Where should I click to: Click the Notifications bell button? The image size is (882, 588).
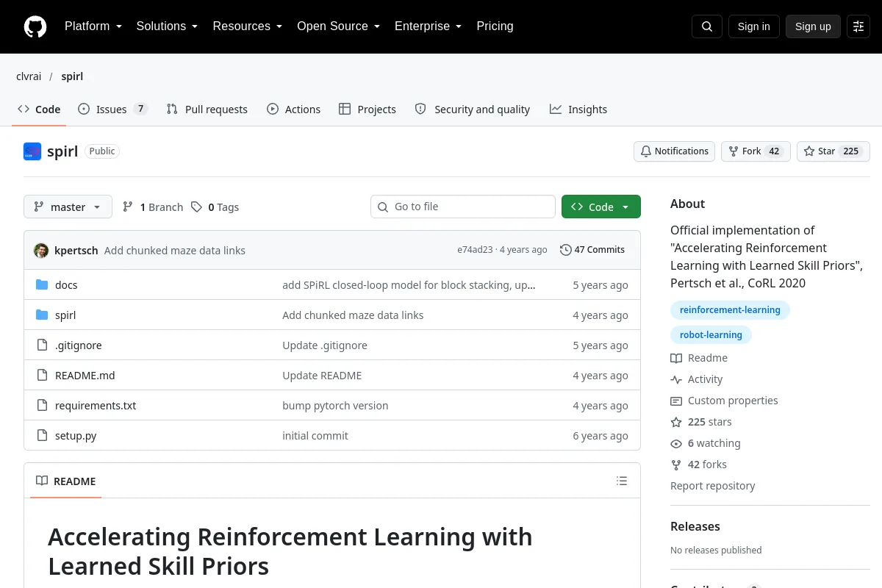click(674, 151)
